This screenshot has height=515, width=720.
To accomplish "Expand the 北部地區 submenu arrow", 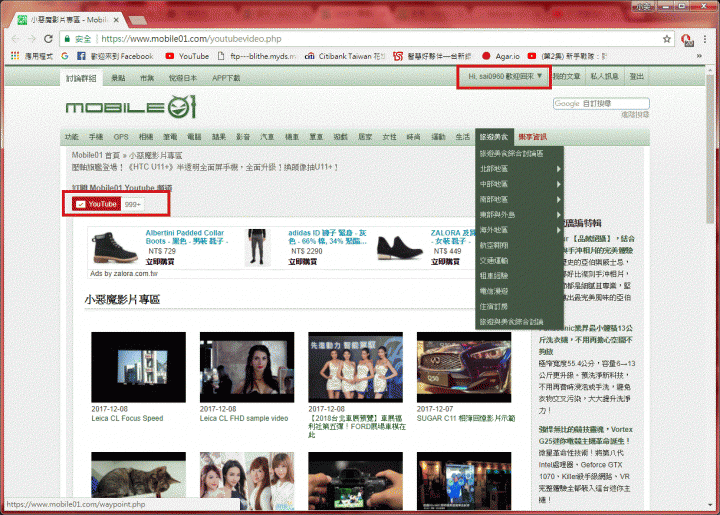I will coord(559,169).
